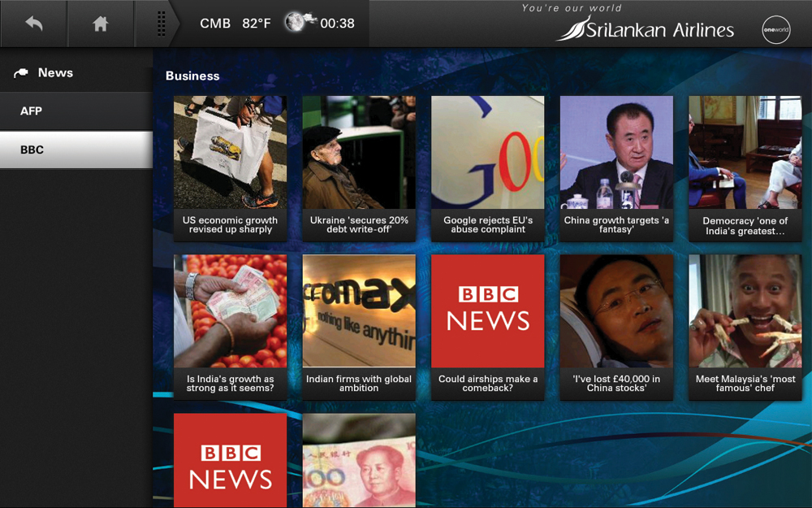Select the News header icon
Screen dimensions: 812x508
point(21,73)
